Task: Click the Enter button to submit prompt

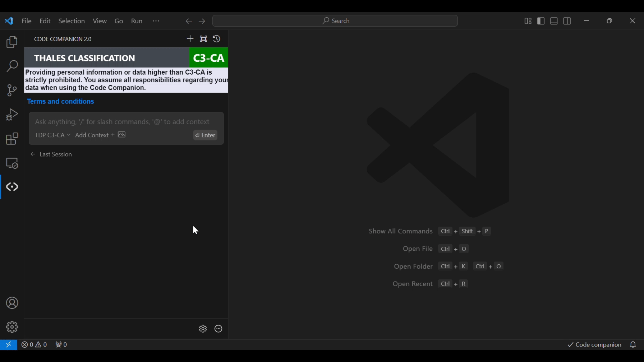Action: 205,135
